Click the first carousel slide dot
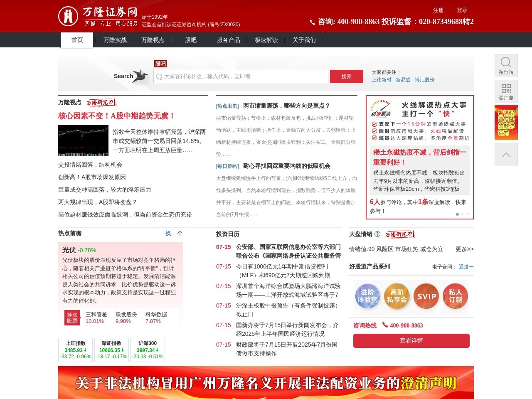The width and height of the screenshot is (532, 399). [x=457, y=214]
